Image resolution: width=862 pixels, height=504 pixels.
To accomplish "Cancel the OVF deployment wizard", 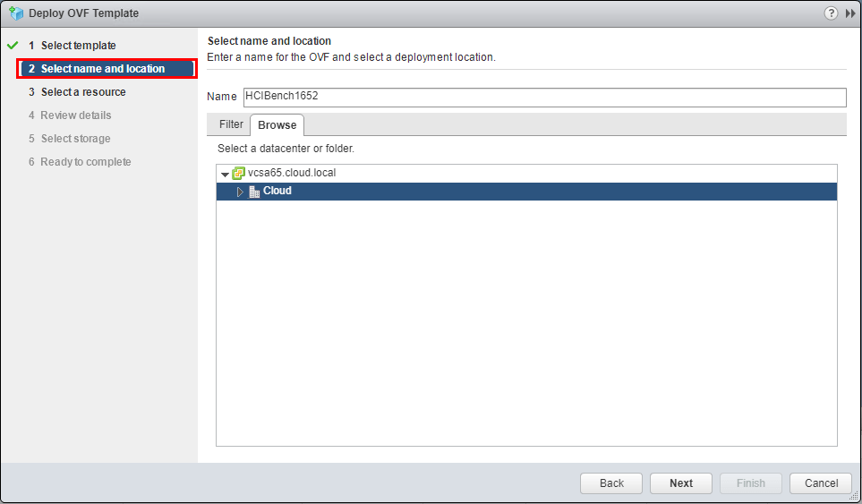I will tap(821, 483).
